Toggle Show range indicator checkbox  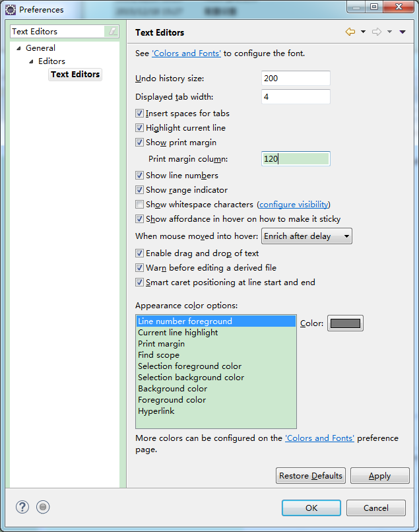point(139,190)
